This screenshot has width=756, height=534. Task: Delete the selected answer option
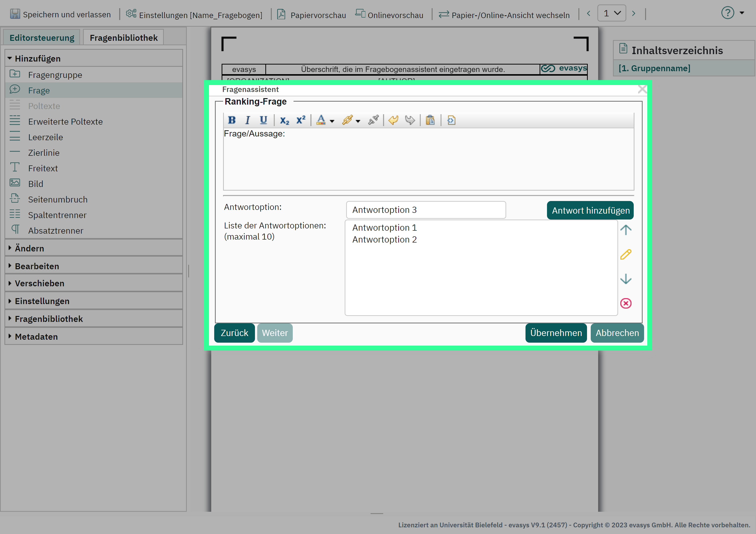click(626, 303)
